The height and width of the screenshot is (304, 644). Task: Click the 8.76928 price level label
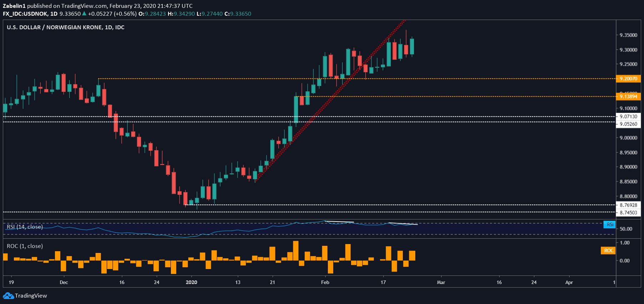pos(628,205)
